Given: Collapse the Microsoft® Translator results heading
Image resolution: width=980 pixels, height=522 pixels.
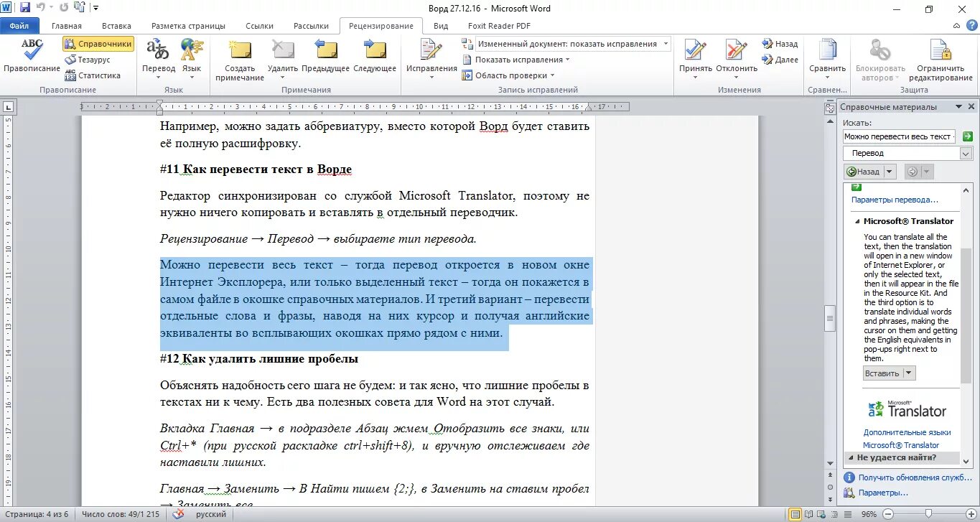Looking at the screenshot, I should tap(857, 221).
